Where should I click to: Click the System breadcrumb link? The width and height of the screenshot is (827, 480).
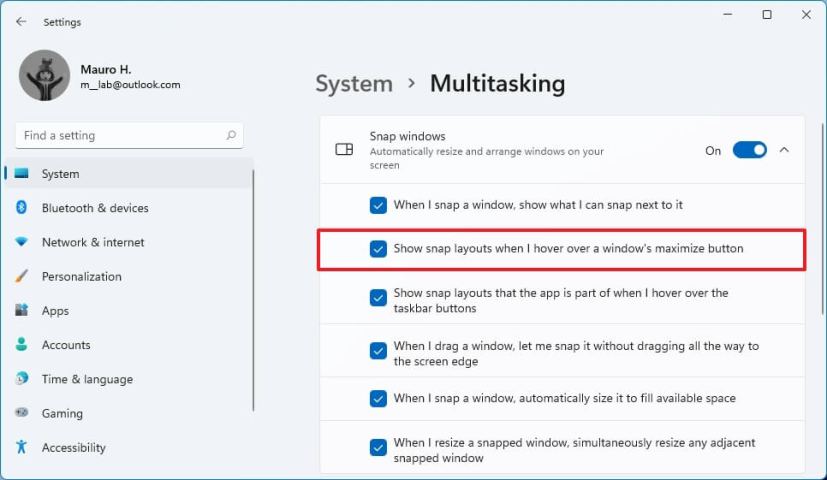tap(354, 84)
